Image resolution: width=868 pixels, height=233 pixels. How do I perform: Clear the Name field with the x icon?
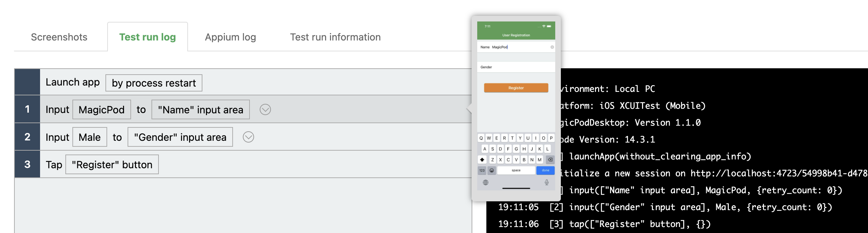coord(552,47)
